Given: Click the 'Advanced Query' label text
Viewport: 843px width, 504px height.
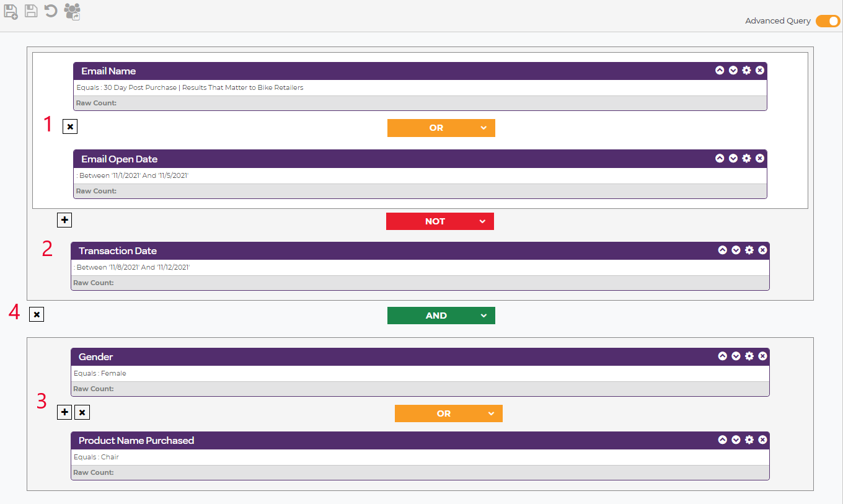Looking at the screenshot, I should click(778, 21).
